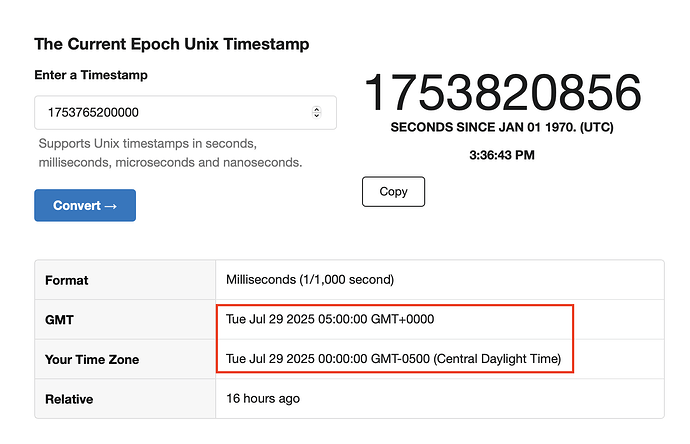
Task: Focus the Enter a Timestamp input field
Action: 185,113
